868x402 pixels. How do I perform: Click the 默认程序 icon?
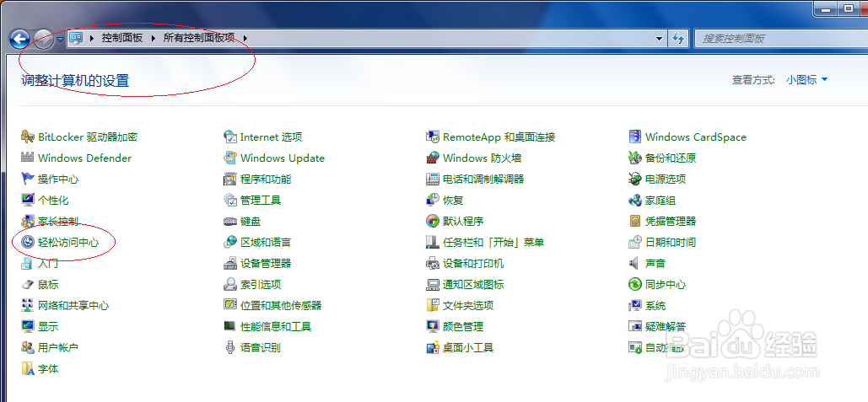433,221
